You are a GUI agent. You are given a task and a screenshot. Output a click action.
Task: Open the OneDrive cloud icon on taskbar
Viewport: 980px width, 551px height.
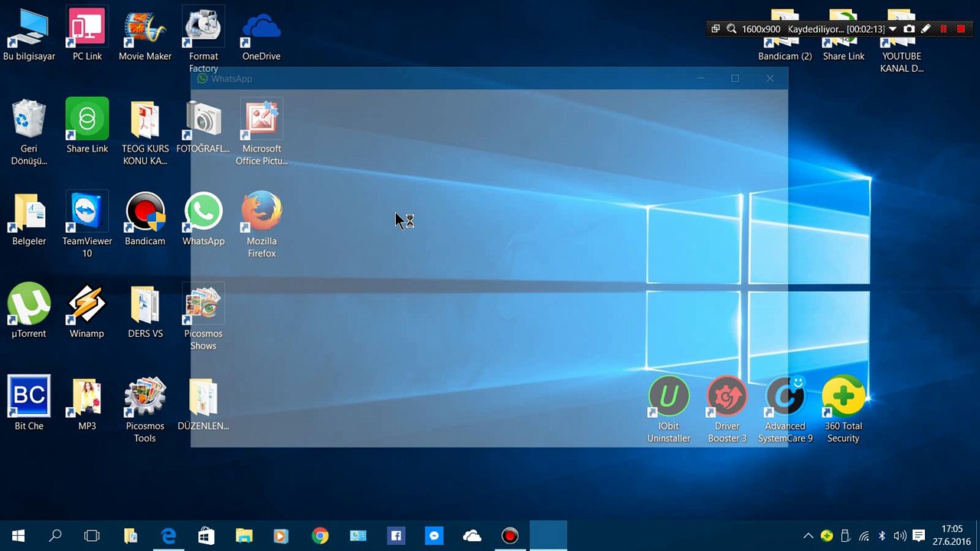coord(472,536)
